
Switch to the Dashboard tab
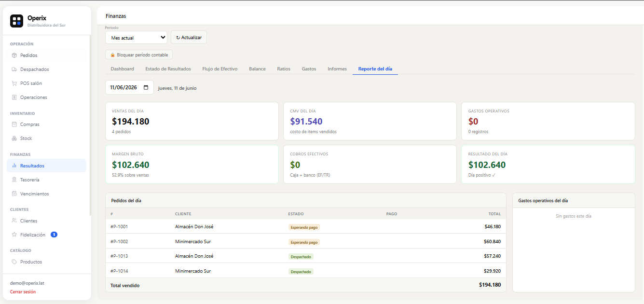pos(123,69)
